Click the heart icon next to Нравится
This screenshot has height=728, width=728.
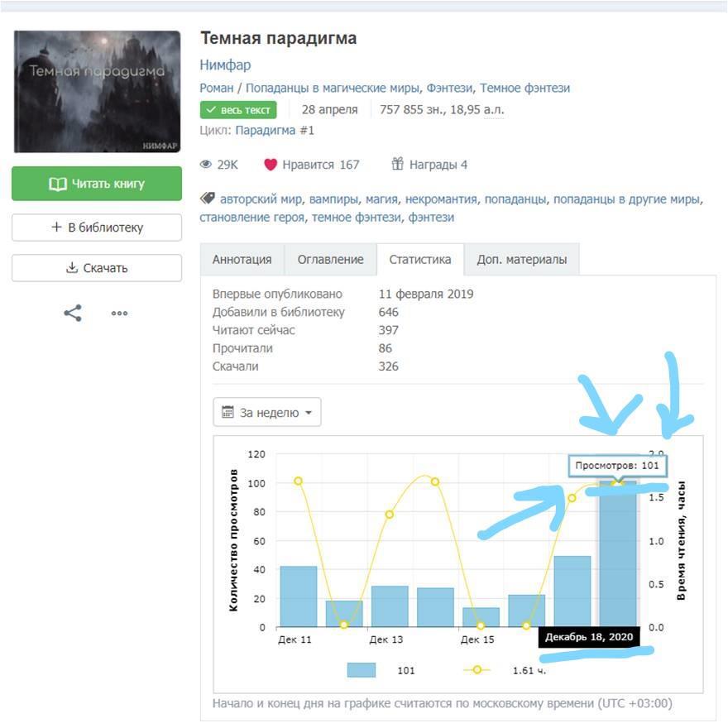[x=270, y=165]
